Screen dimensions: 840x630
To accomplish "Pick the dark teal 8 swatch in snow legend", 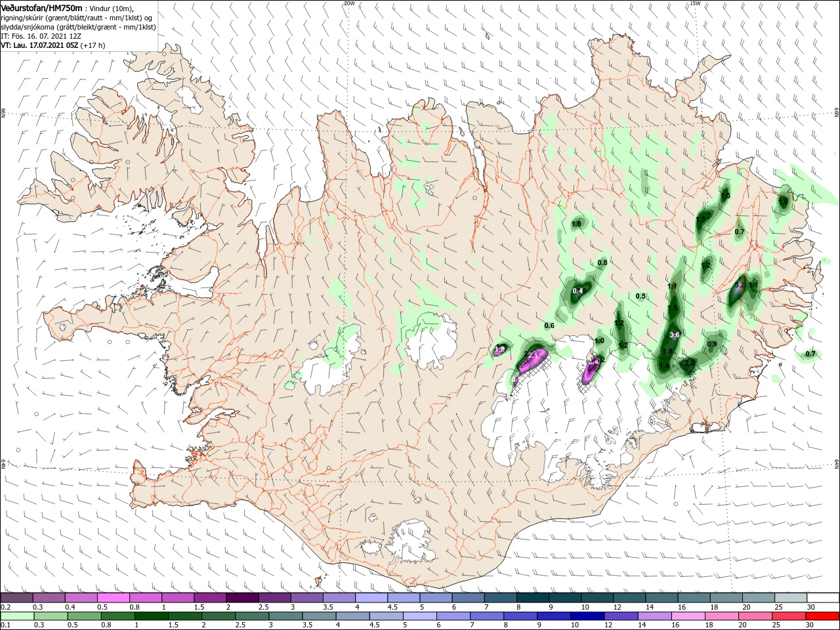I will [532, 598].
